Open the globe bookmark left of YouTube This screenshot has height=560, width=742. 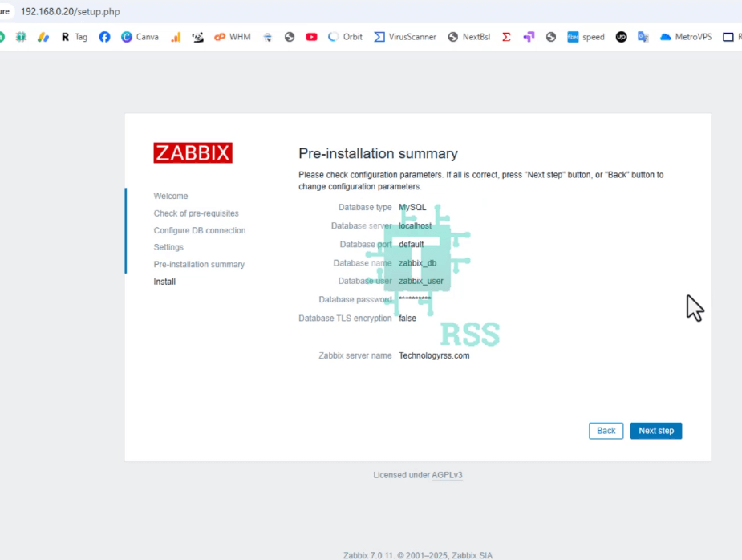(x=290, y=37)
